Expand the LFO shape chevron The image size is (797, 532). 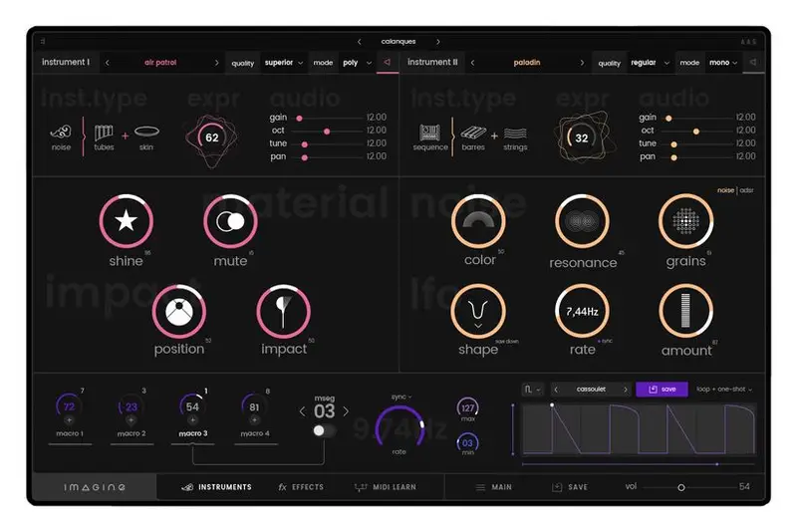pos(478,326)
